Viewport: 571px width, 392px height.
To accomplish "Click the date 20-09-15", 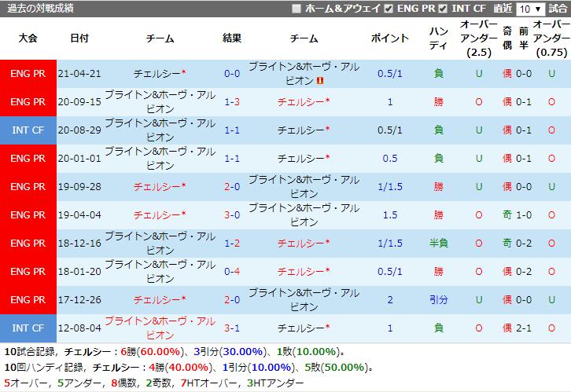I will coord(79,102).
